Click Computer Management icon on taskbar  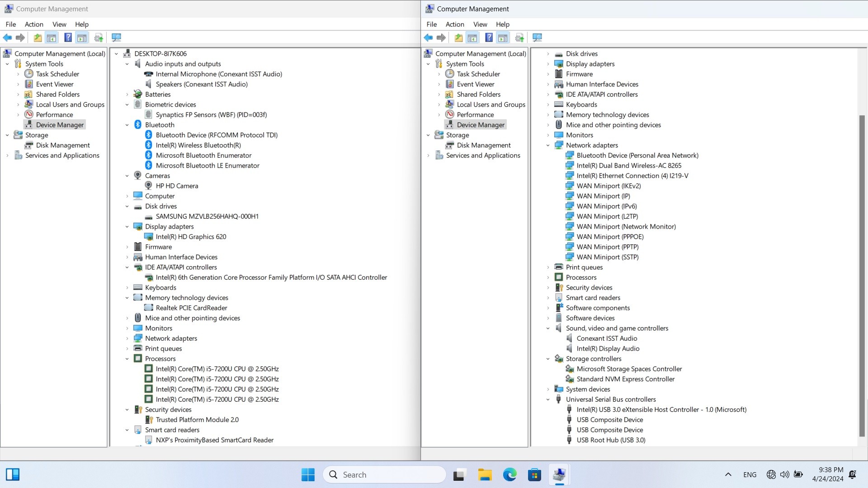[x=559, y=474]
